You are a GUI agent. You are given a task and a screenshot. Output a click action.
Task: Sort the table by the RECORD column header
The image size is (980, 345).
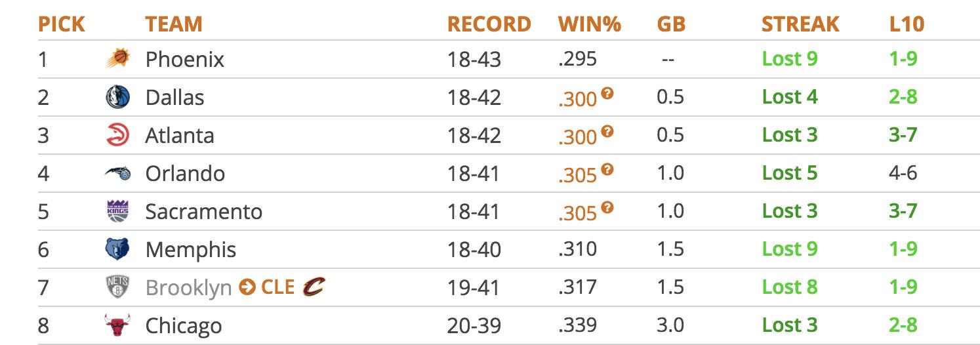tap(489, 24)
